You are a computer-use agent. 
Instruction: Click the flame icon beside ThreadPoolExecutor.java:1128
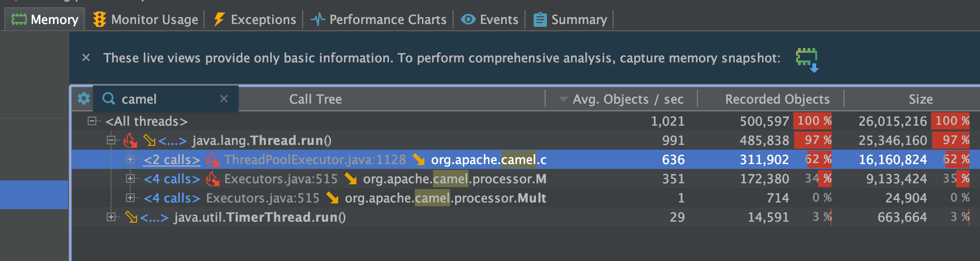point(213,160)
